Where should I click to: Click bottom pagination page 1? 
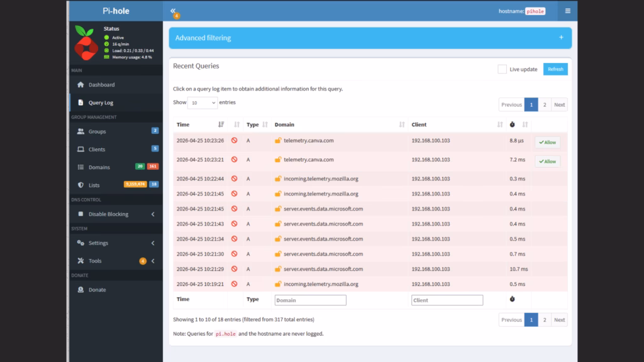(x=531, y=320)
